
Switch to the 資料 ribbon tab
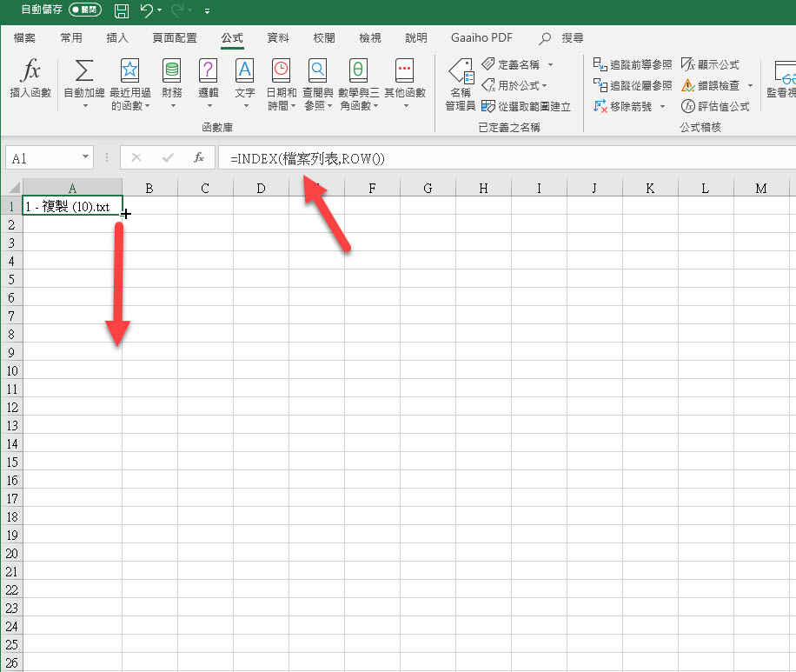point(278,38)
